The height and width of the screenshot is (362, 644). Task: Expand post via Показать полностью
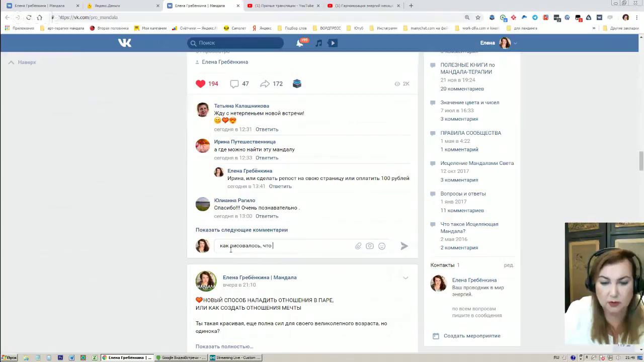(x=224, y=346)
